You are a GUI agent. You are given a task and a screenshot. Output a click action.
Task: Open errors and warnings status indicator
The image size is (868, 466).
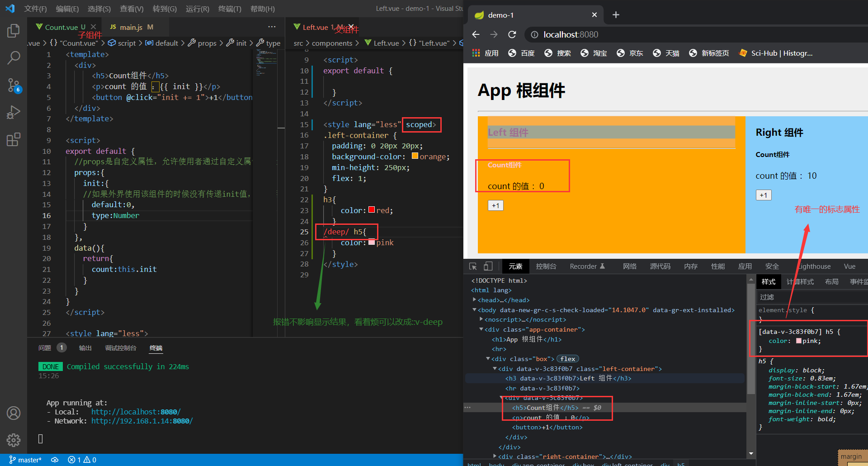[82, 460]
